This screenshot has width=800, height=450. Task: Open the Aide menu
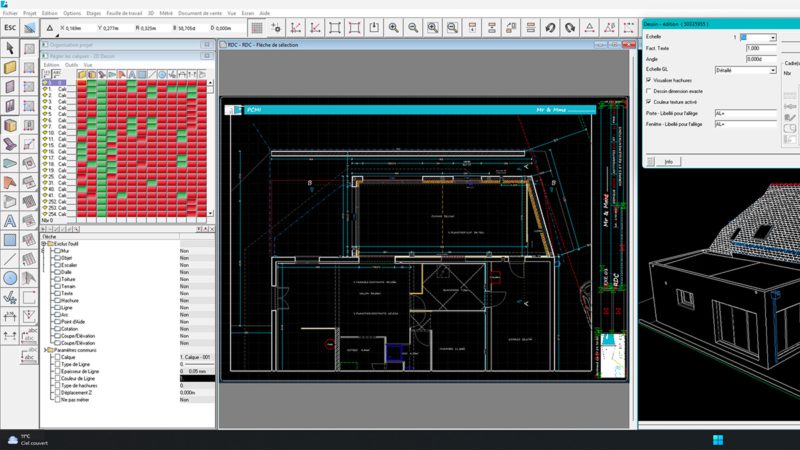click(x=264, y=13)
